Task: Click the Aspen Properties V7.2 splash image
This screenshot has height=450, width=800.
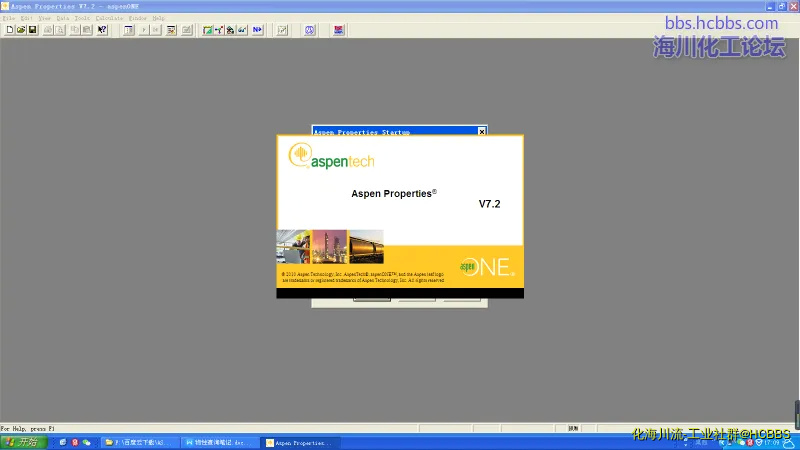Action: click(400, 216)
